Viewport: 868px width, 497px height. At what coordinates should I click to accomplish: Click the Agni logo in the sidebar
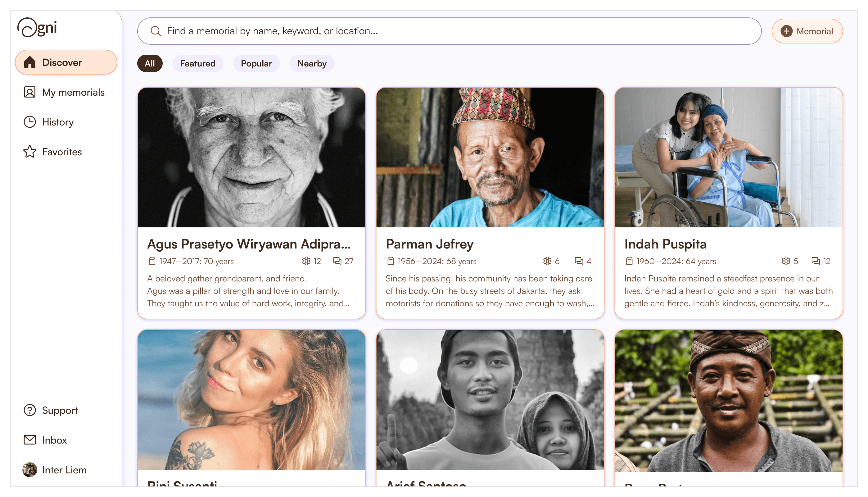click(37, 27)
